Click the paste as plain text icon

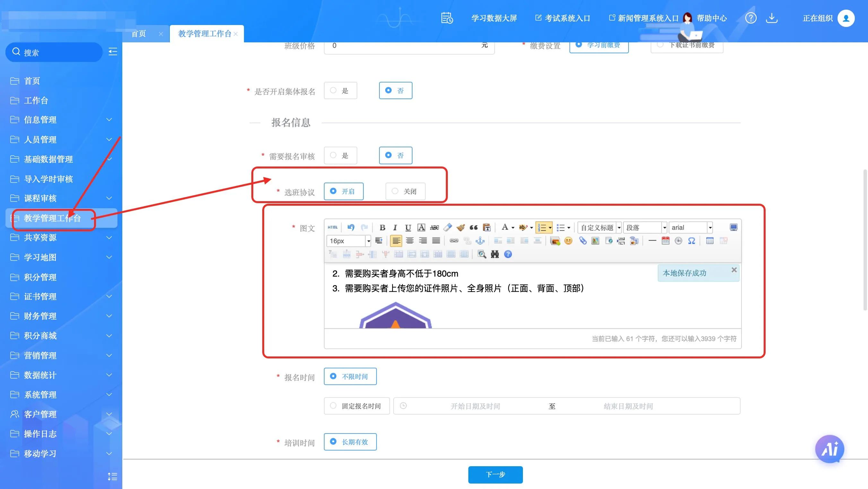click(487, 227)
